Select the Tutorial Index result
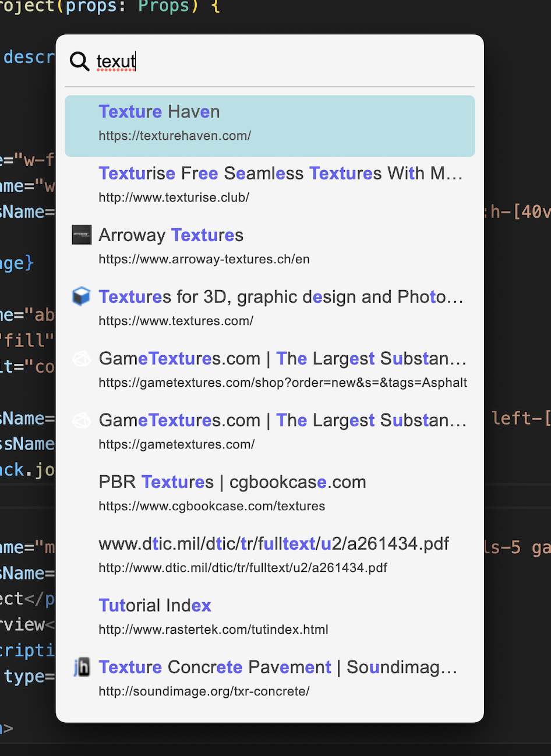The width and height of the screenshot is (551, 756). tap(155, 606)
